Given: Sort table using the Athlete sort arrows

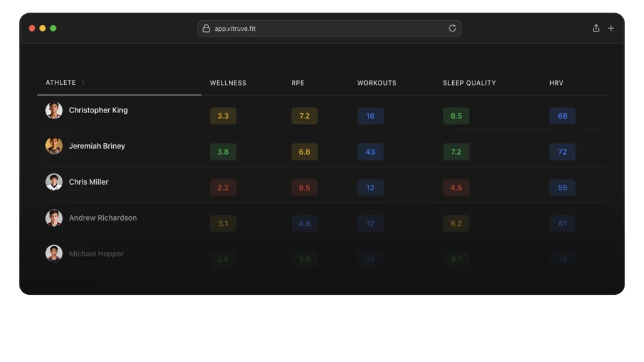Looking at the screenshot, I should pos(83,83).
